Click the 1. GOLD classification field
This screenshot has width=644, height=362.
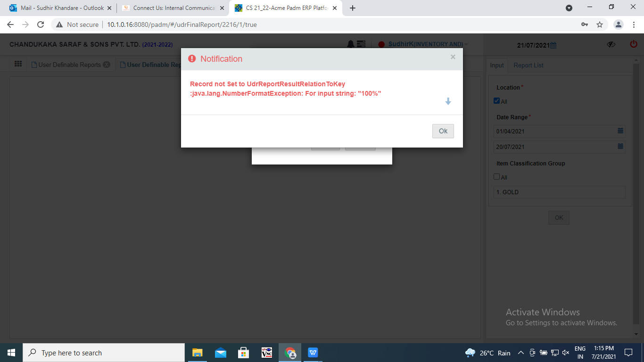coord(560,192)
